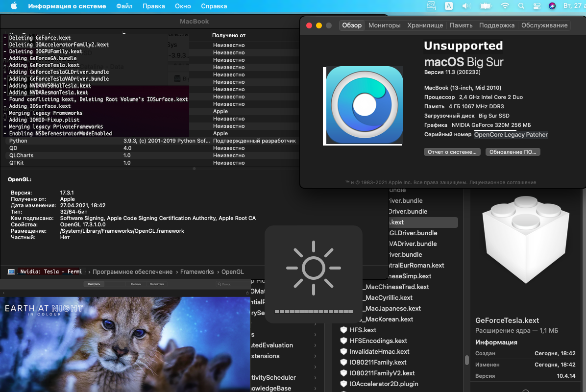Open Spotlight search magnifier icon
Image resolution: width=586 pixels, height=392 pixels.
click(x=521, y=6)
